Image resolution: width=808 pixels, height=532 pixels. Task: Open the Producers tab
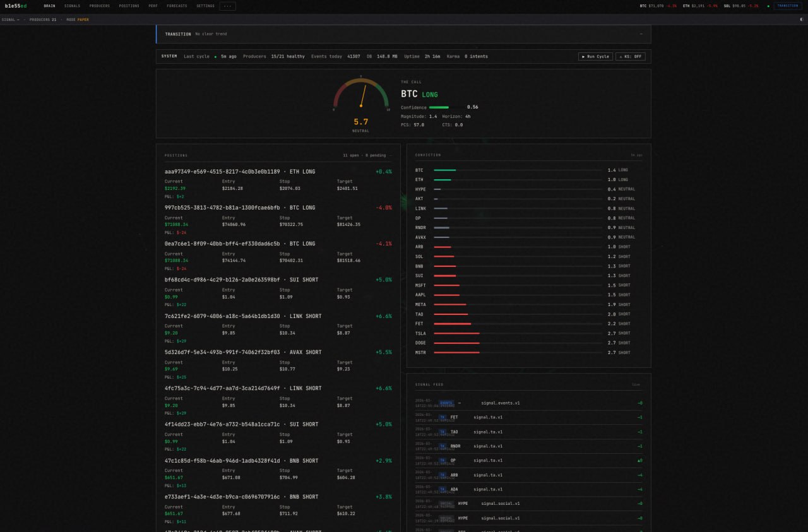pos(100,6)
